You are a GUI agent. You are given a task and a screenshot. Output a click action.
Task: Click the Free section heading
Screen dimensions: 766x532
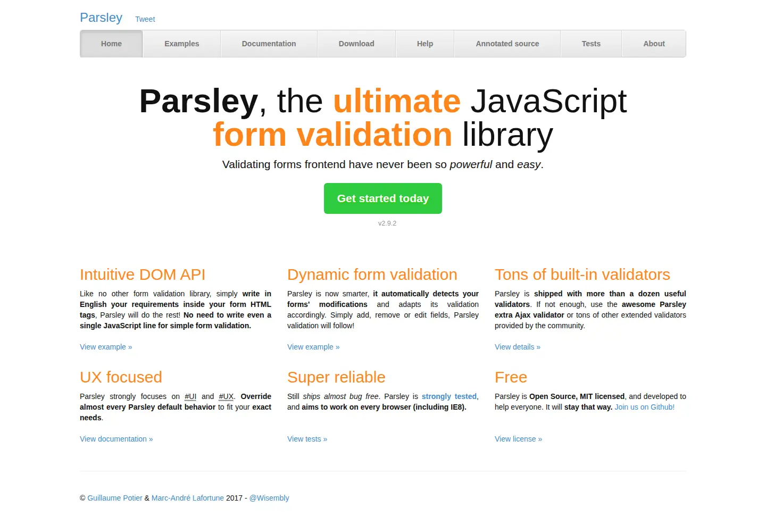point(511,377)
